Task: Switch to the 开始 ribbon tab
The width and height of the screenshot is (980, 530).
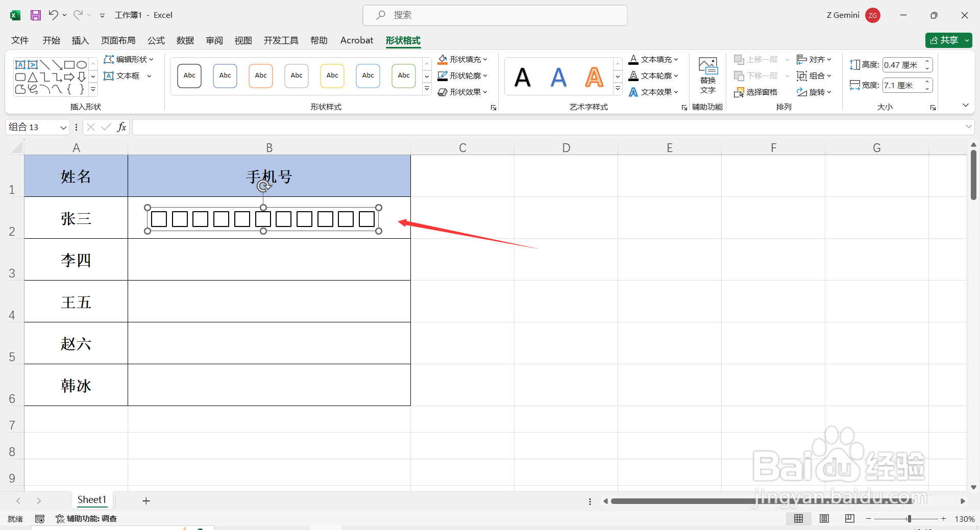Action: coord(51,40)
